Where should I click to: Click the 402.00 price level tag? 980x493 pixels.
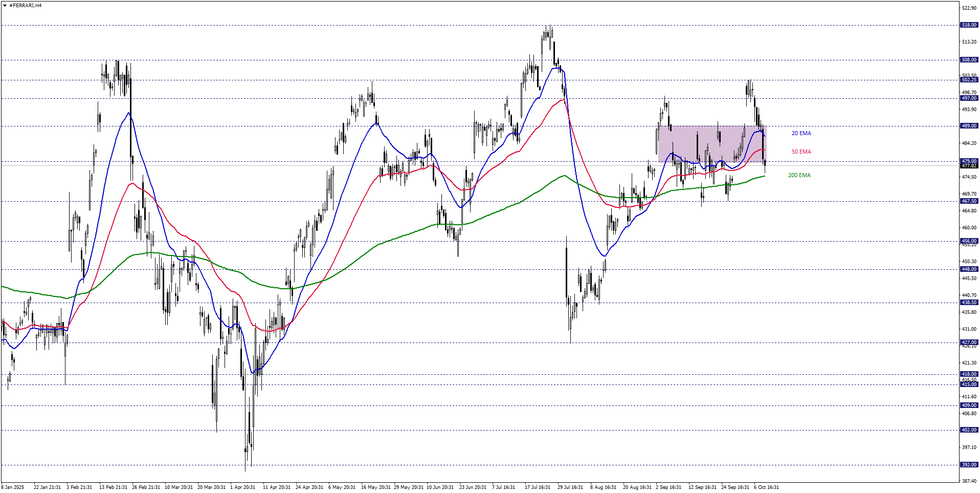(x=969, y=430)
